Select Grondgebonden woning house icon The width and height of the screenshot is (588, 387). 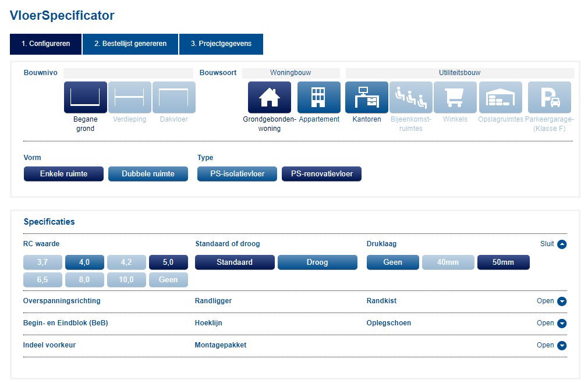tap(270, 97)
